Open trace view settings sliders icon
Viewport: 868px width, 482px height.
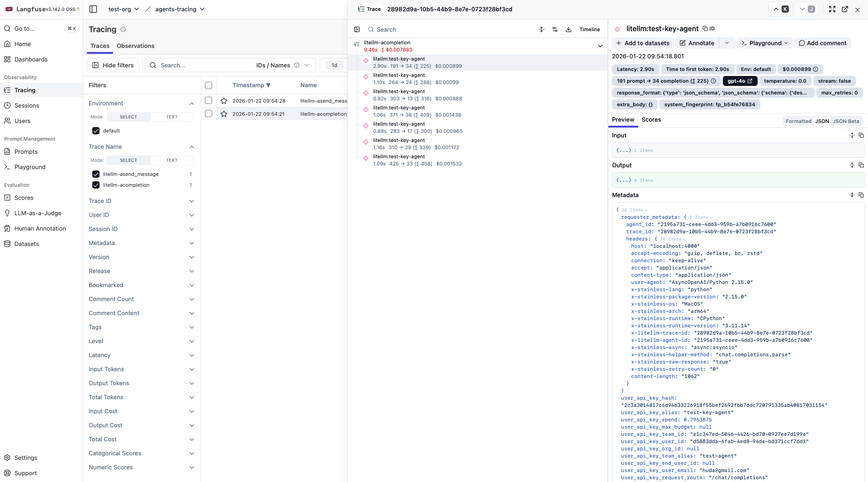click(555, 29)
